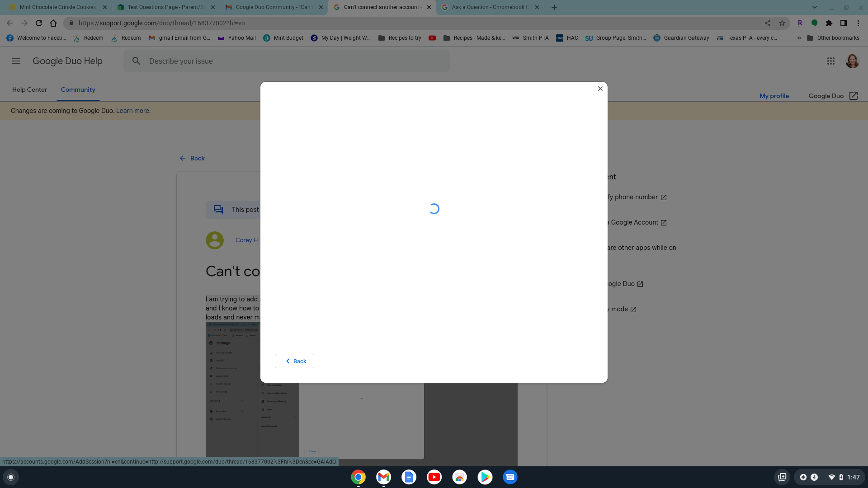The image size is (868, 488).
Task: Click the screenshot tool icon in taskbar
Action: (782, 477)
